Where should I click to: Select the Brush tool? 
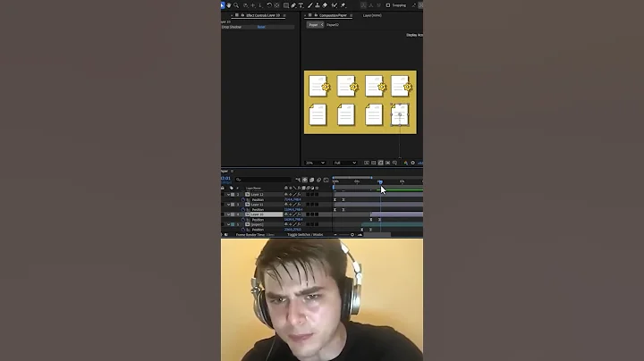[309, 5]
